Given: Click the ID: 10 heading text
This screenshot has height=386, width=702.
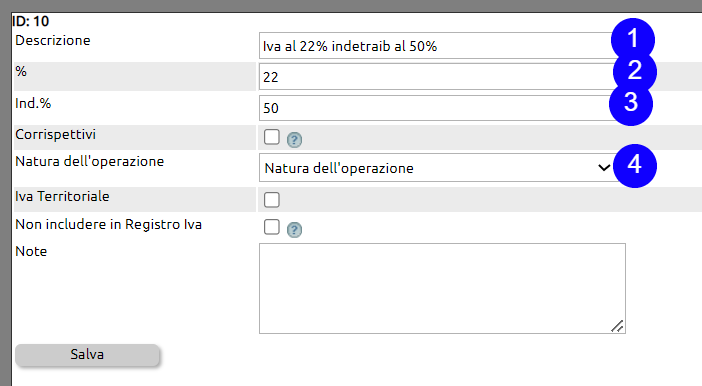Looking at the screenshot, I should pos(30,21).
